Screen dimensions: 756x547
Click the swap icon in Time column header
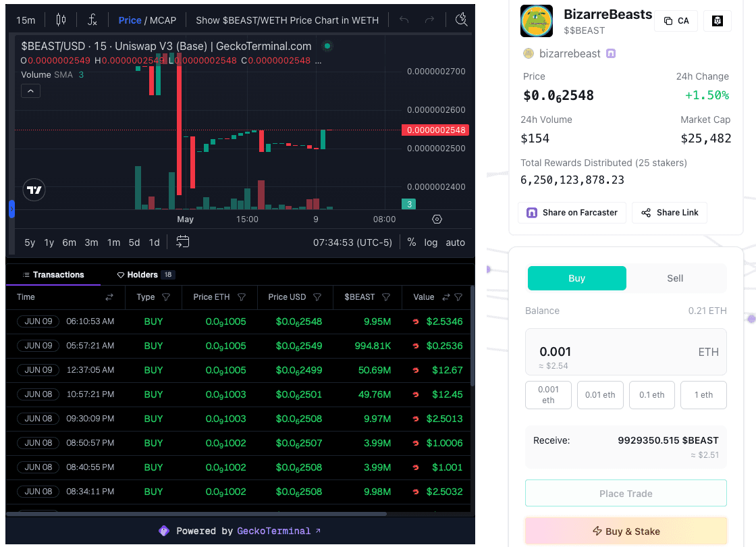109,297
